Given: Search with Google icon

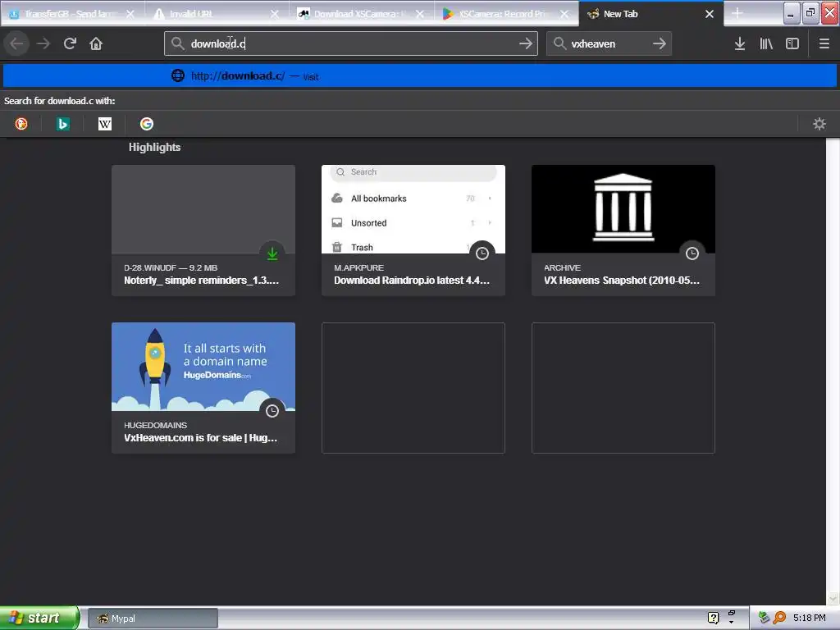Looking at the screenshot, I should [x=147, y=124].
